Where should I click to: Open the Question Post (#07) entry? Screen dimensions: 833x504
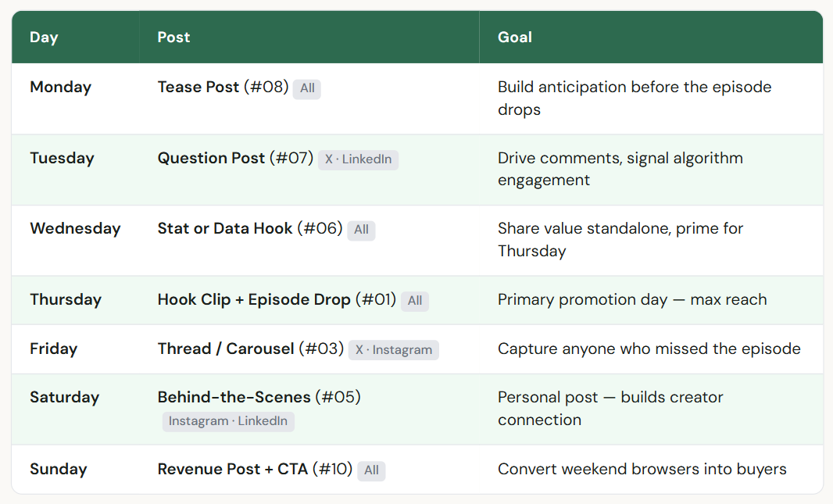pos(235,158)
